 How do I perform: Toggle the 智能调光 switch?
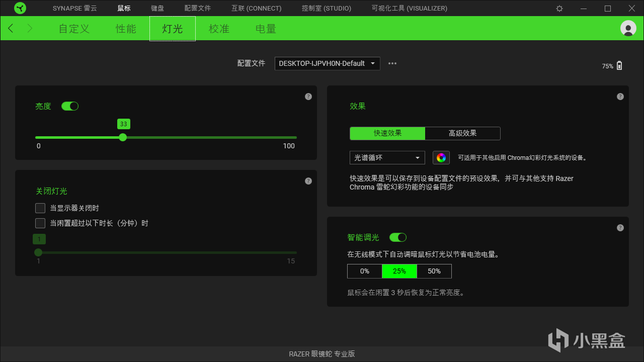(398, 237)
